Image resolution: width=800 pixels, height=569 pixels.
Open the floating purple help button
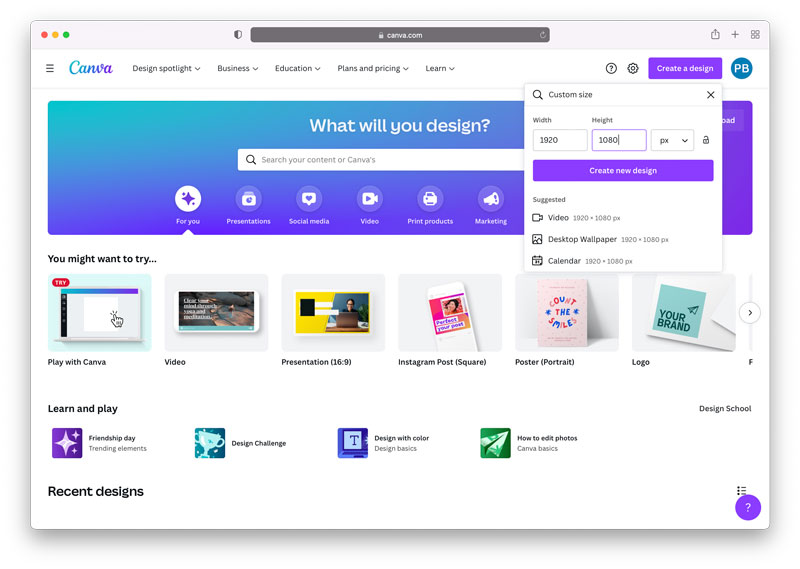(747, 507)
